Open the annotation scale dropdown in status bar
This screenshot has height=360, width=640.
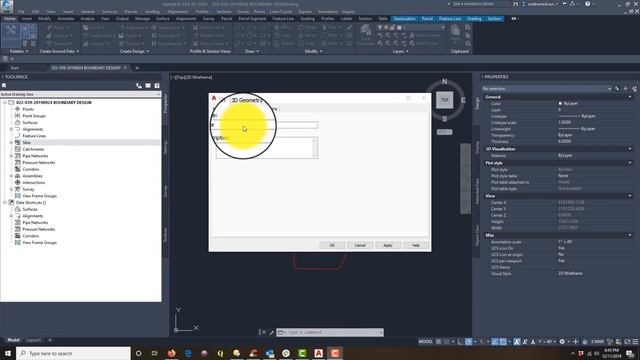click(x=547, y=341)
